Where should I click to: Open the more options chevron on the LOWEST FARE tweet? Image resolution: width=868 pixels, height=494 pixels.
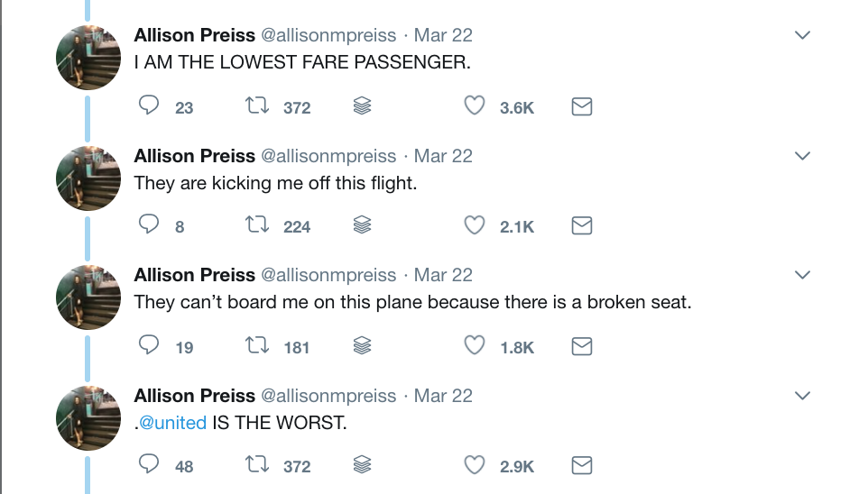803,35
